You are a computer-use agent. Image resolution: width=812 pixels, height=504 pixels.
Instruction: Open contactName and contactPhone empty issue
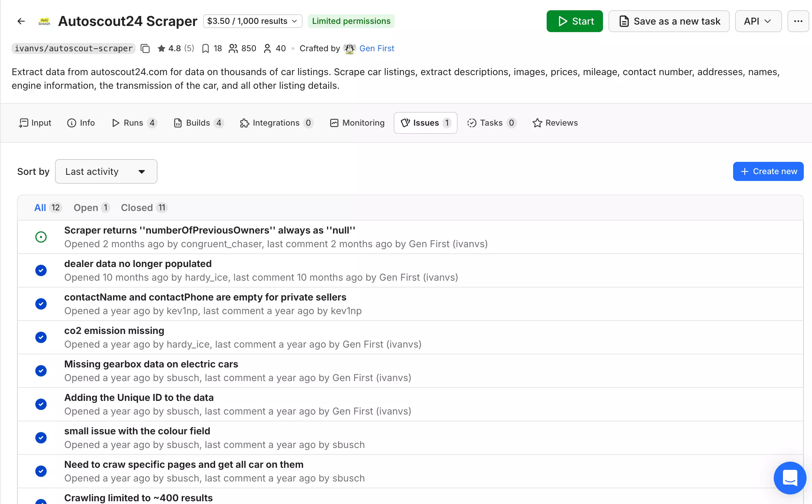205,297
